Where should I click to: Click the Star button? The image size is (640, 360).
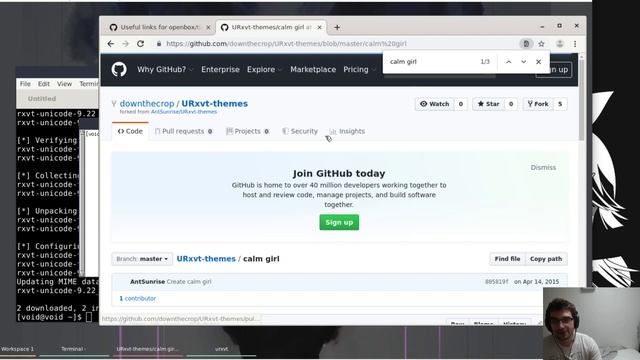tap(489, 104)
